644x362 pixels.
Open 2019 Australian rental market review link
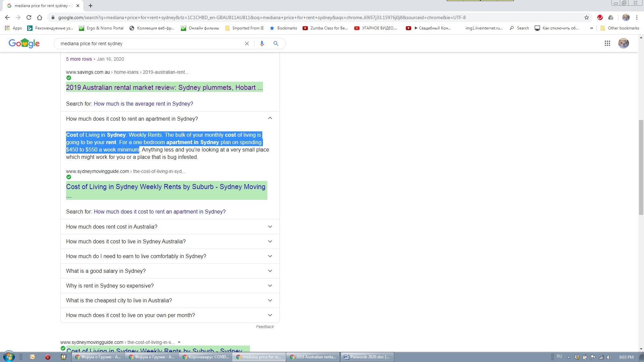164,87
